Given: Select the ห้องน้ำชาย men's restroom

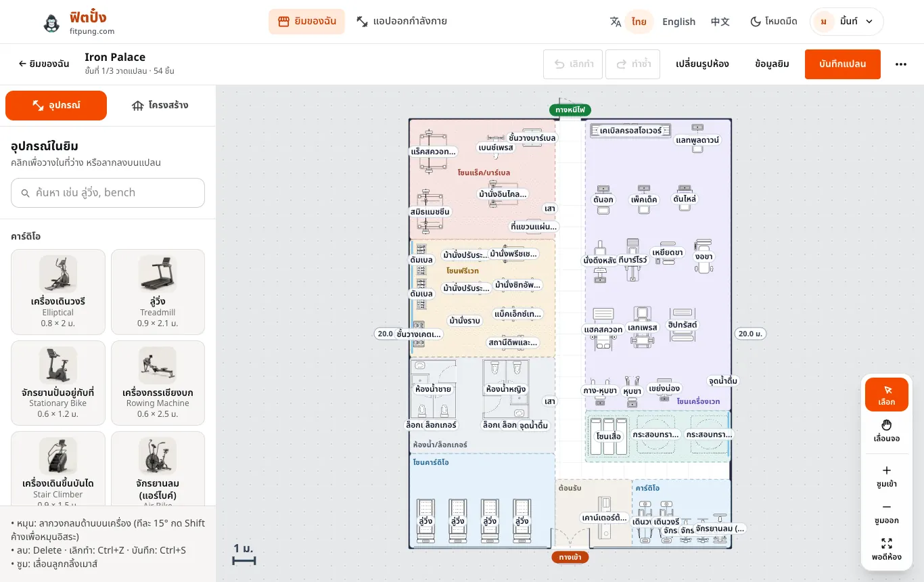Looking at the screenshot, I should click(433, 389).
